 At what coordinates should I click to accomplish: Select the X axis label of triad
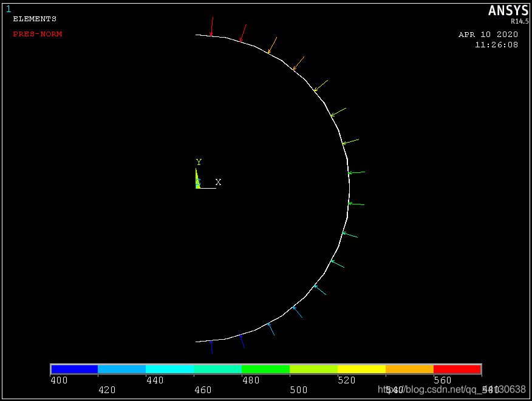(218, 182)
